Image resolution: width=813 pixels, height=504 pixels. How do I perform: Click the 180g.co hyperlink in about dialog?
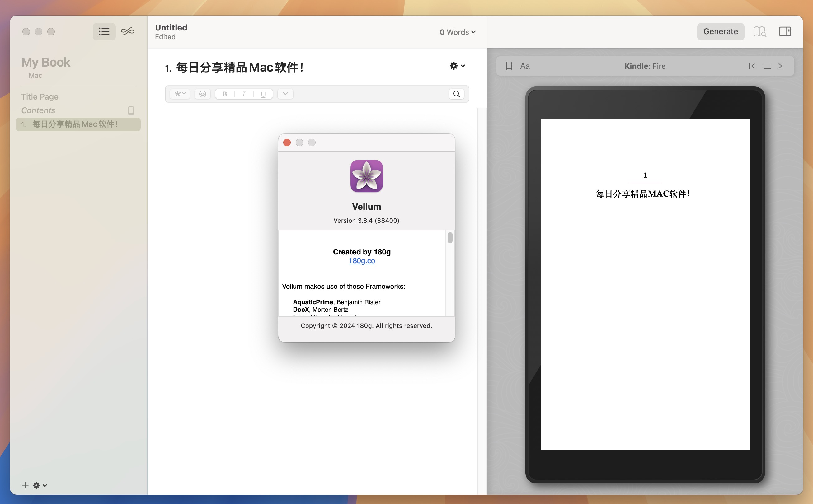[362, 261]
